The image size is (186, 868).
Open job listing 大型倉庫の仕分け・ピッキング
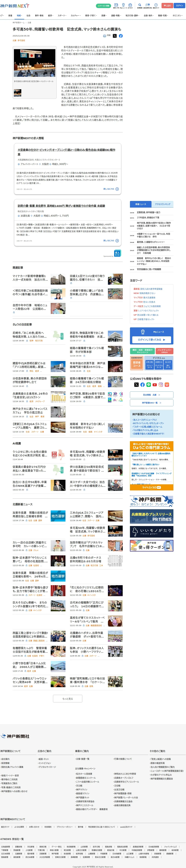pos(66,152)
